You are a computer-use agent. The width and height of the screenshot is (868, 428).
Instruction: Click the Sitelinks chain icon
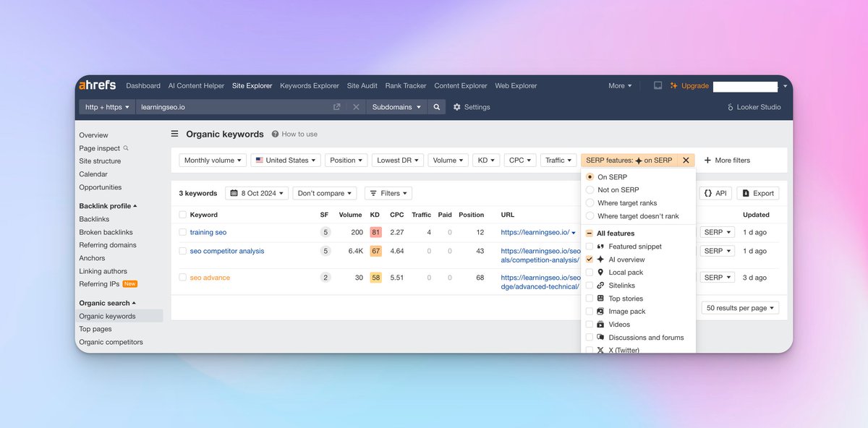point(600,286)
